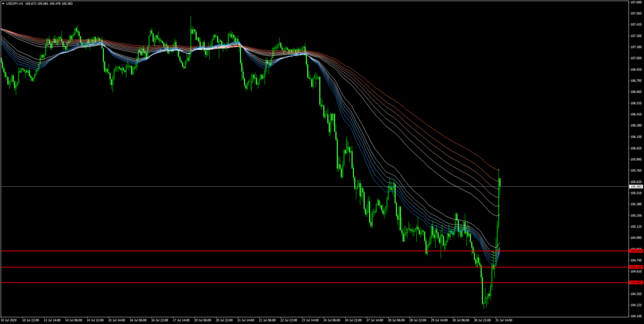This screenshot has width=644, height=324.
Task: Click the 23 Jul 14:00 time label
Action: [x=311, y=320]
